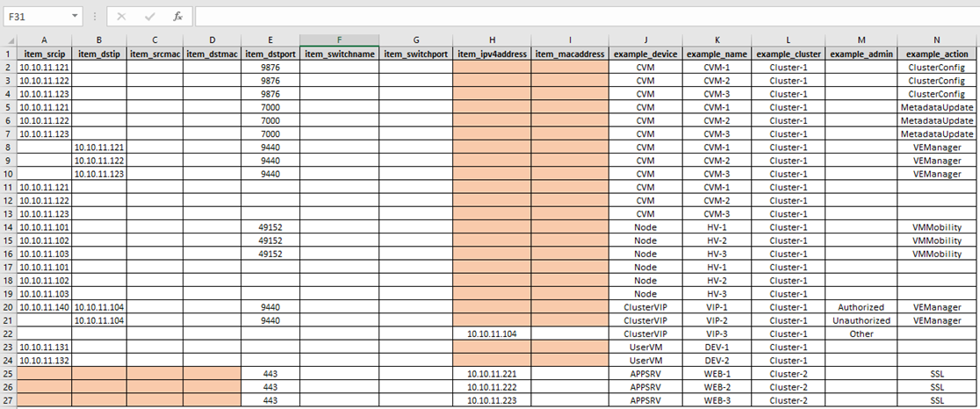Image resolution: width=980 pixels, height=409 pixels.
Task: Select the 443 cell in row 25
Action: pos(270,373)
